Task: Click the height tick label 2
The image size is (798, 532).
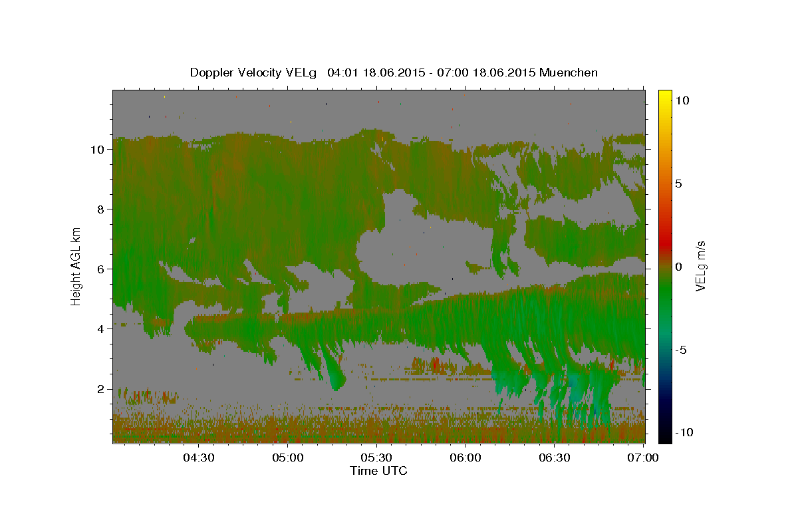Action: point(100,388)
